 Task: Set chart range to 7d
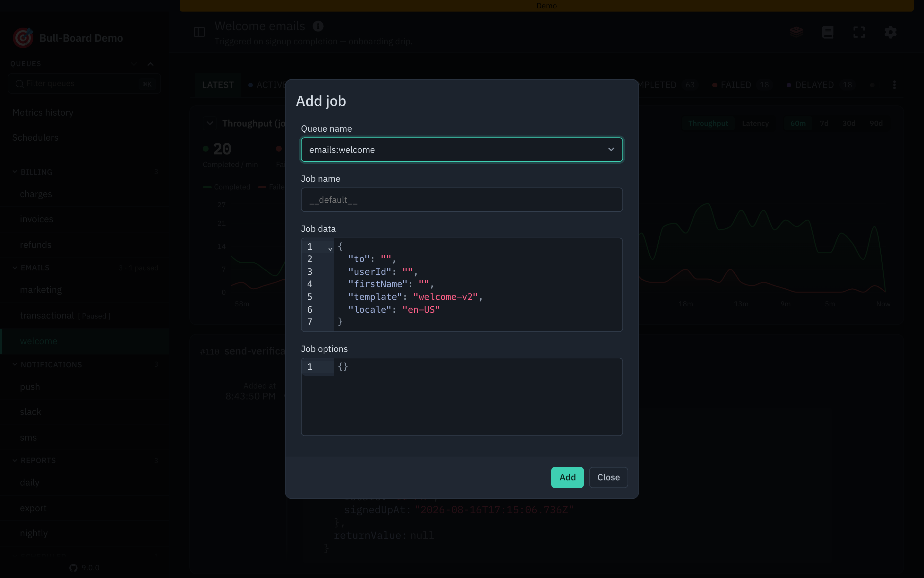click(824, 124)
